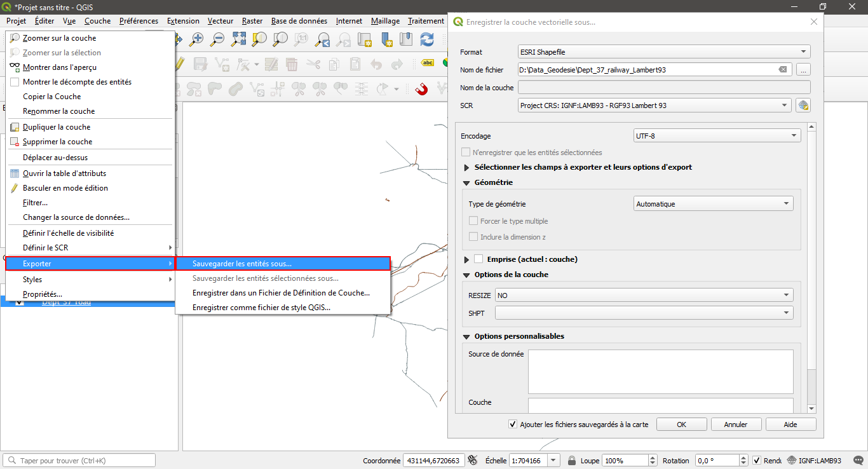This screenshot has width=868, height=469.
Task: Click the Zoom Full Extent icon
Action: pyautogui.click(x=238, y=39)
